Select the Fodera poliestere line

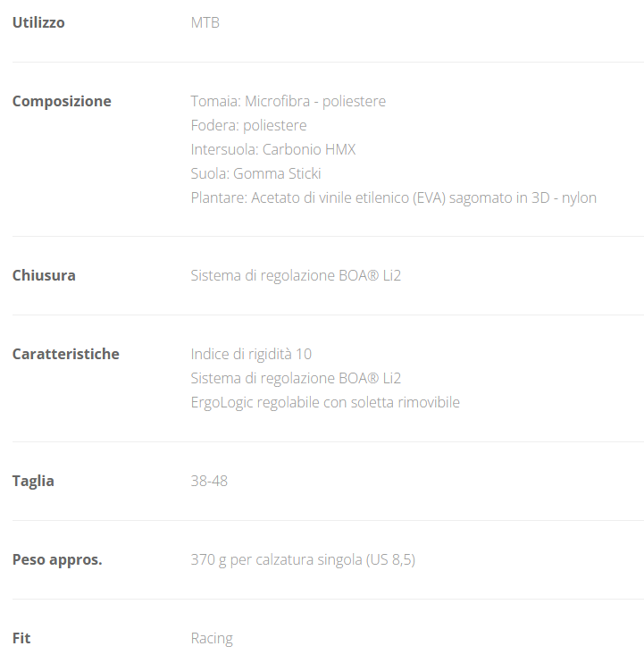(x=248, y=125)
